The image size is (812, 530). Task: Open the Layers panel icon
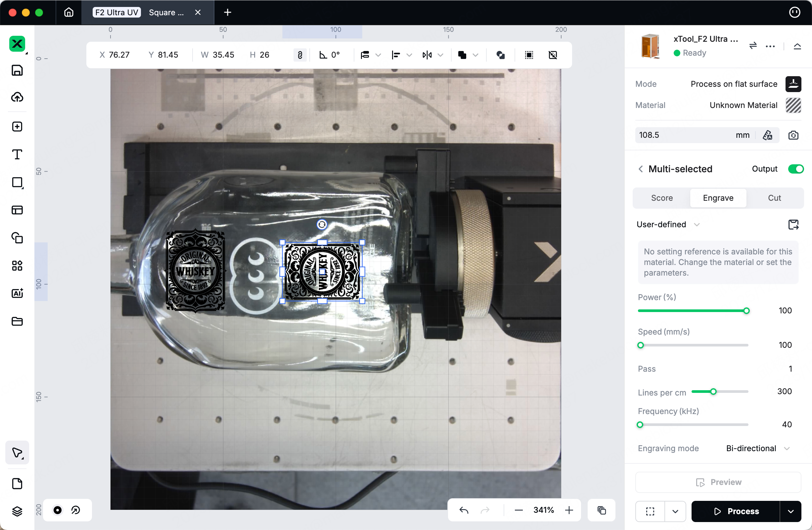tap(17, 511)
